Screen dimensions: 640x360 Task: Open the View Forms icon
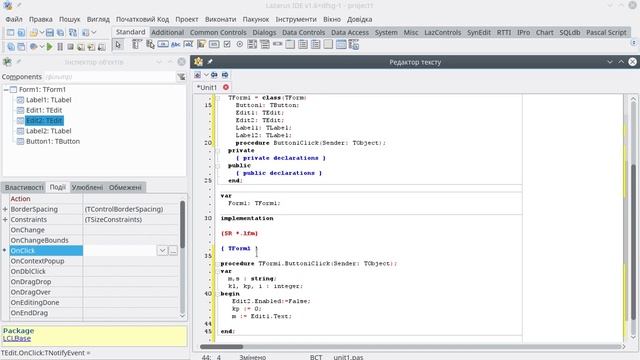point(21,47)
